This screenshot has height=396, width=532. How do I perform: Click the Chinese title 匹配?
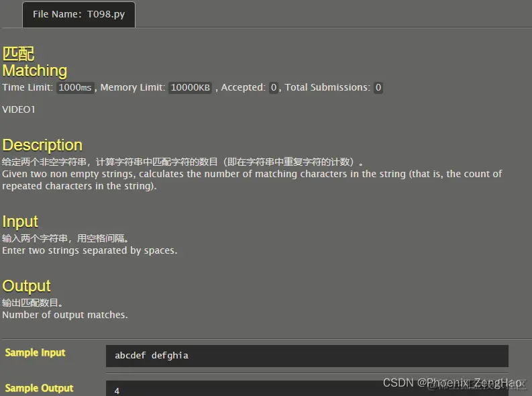click(x=18, y=54)
